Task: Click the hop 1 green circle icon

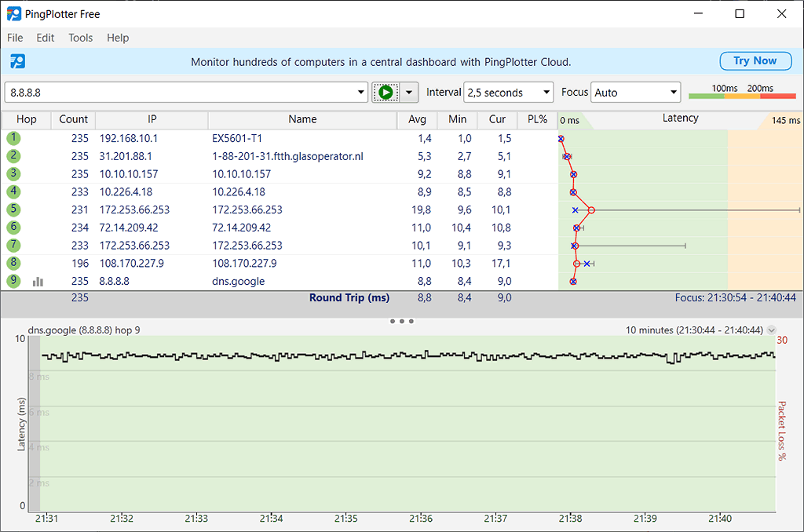Action: click(13, 138)
